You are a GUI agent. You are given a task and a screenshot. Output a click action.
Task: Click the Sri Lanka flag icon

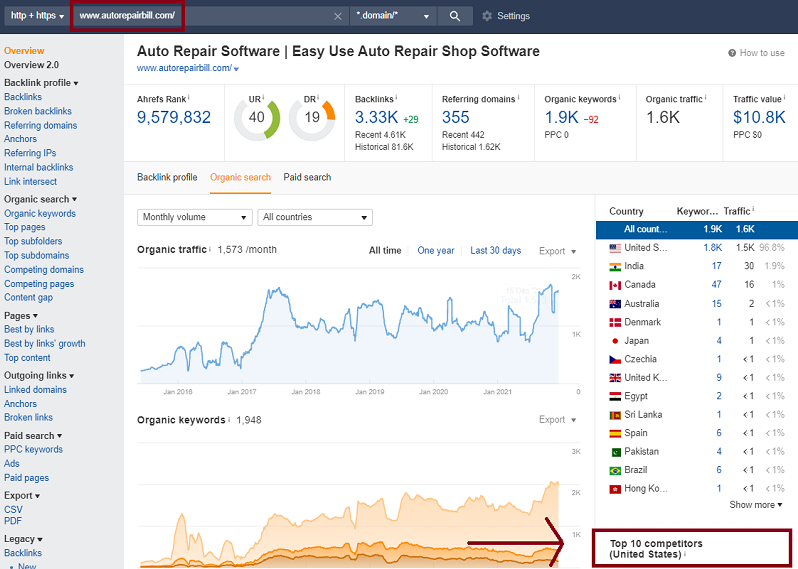pyautogui.click(x=615, y=415)
